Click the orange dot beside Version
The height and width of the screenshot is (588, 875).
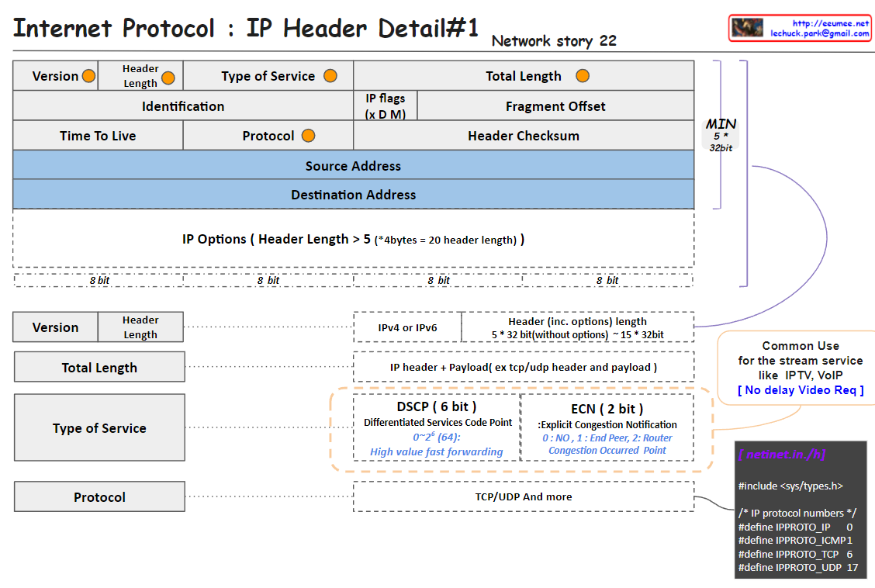(x=88, y=76)
